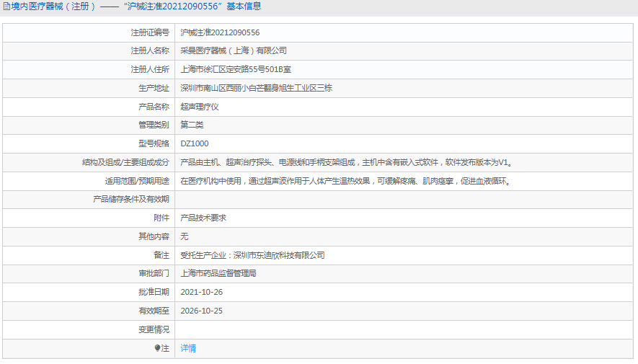
Task: Click the bulb icon beside 注
Action: [x=157, y=348]
